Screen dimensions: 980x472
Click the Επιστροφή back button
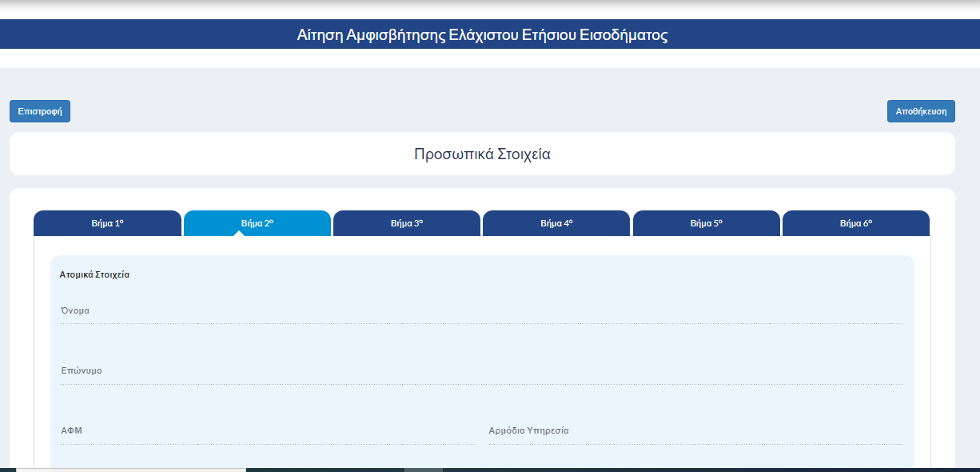click(x=40, y=111)
